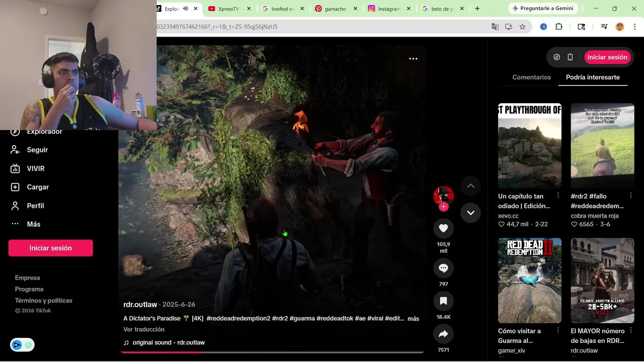644x362 pixels.
Task: Click the Cargar upload icon in sidebar
Action: pyautogui.click(x=15, y=187)
